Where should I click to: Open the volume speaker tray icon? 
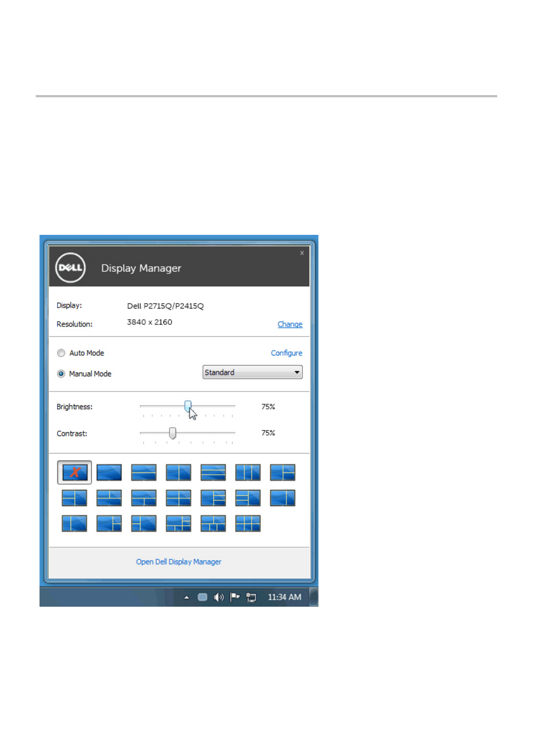point(219,597)
